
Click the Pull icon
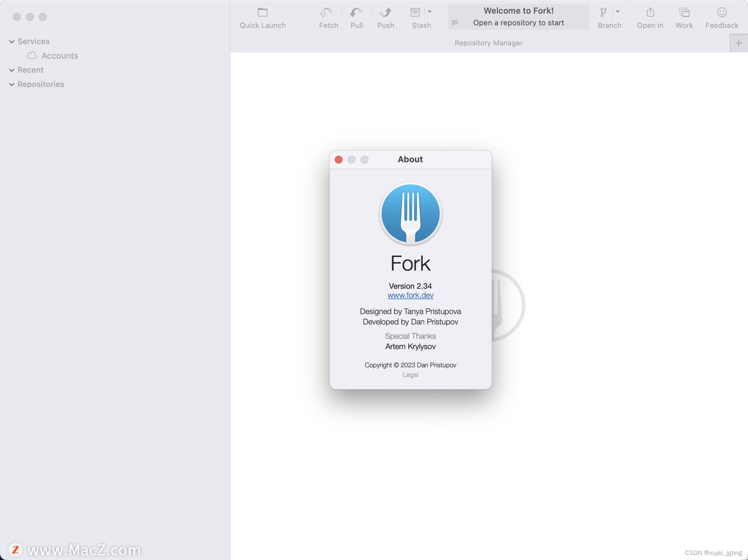(356, 12)
